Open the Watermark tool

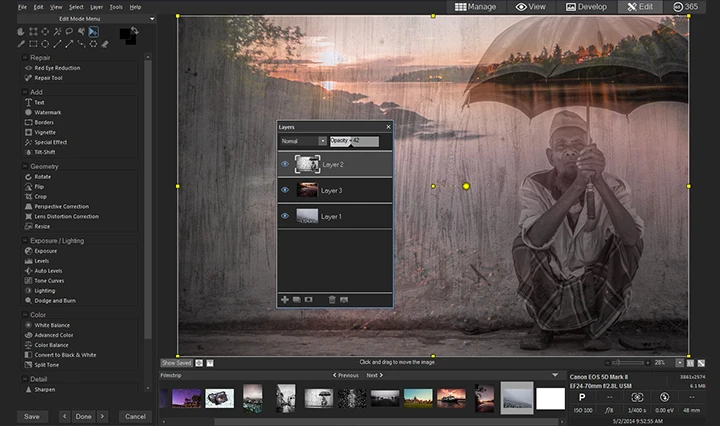click(48, 112)
